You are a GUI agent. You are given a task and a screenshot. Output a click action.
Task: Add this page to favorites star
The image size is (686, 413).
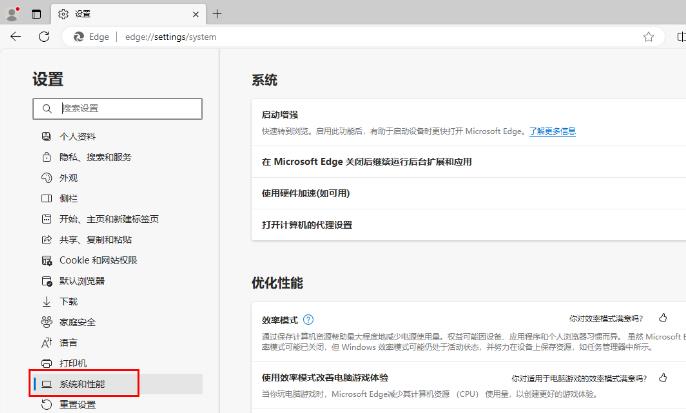[648, 37]
